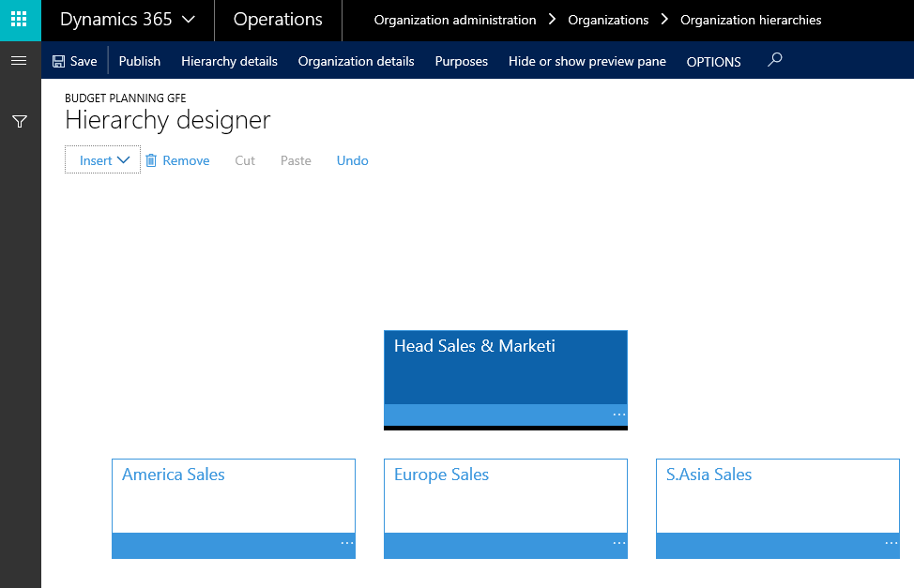Click the Save button with disk icon
914x588 pixels.
[x=74, y=61]
